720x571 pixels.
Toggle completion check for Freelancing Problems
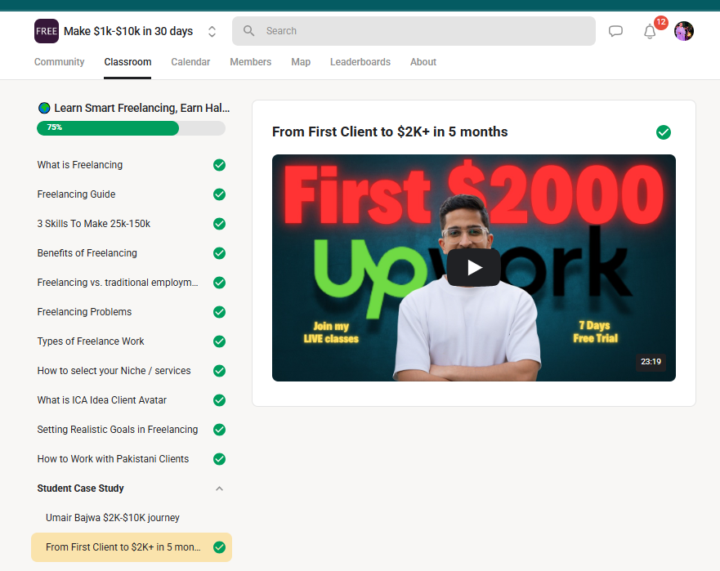(219, 312)
